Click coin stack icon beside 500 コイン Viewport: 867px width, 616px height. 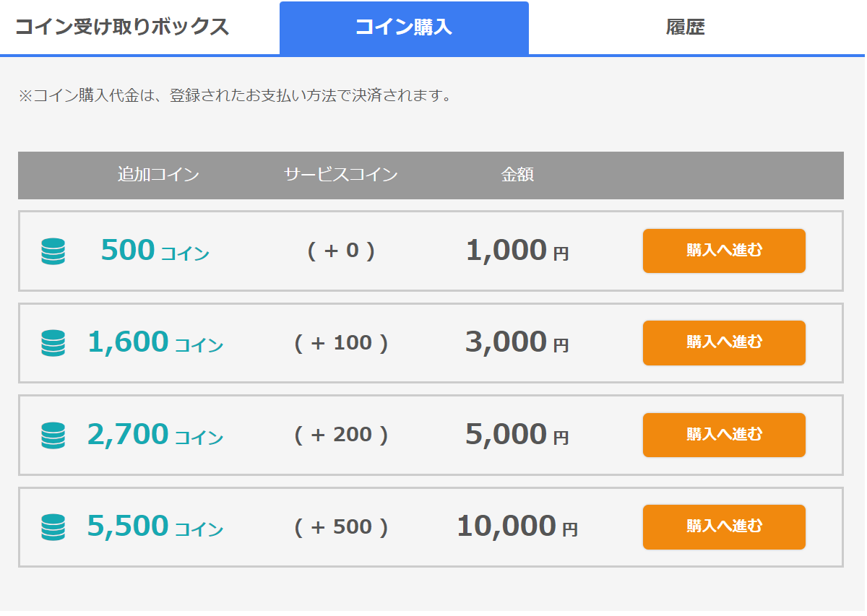pos(53,251)
